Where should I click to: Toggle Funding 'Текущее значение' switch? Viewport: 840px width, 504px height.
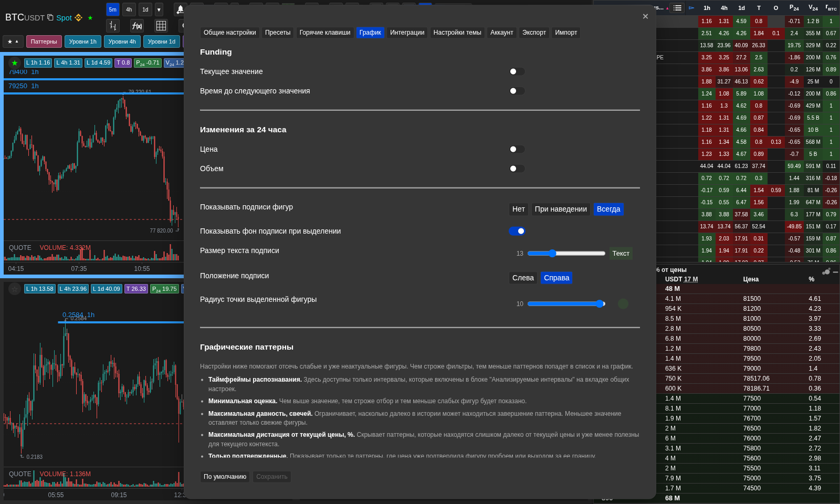point(517,71)
